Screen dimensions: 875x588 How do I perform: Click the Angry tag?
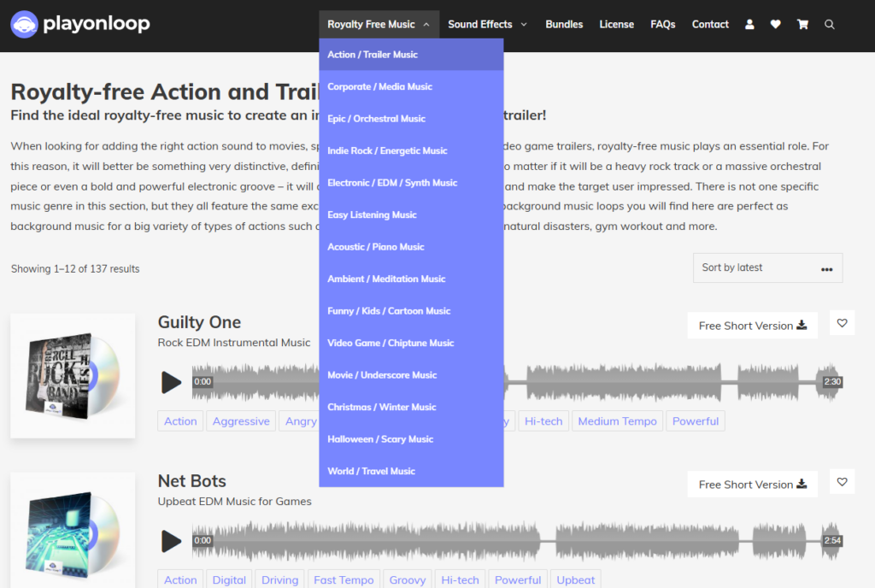[x=300, y=421]
